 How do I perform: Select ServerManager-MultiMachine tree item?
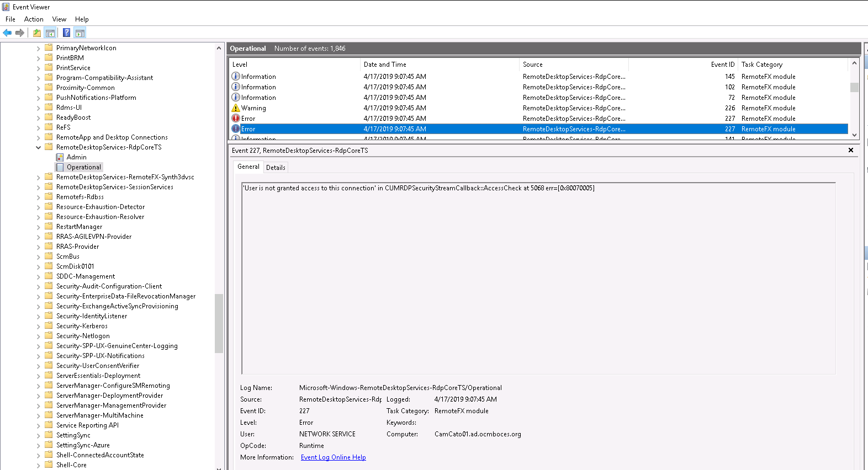tap(100, 415)
